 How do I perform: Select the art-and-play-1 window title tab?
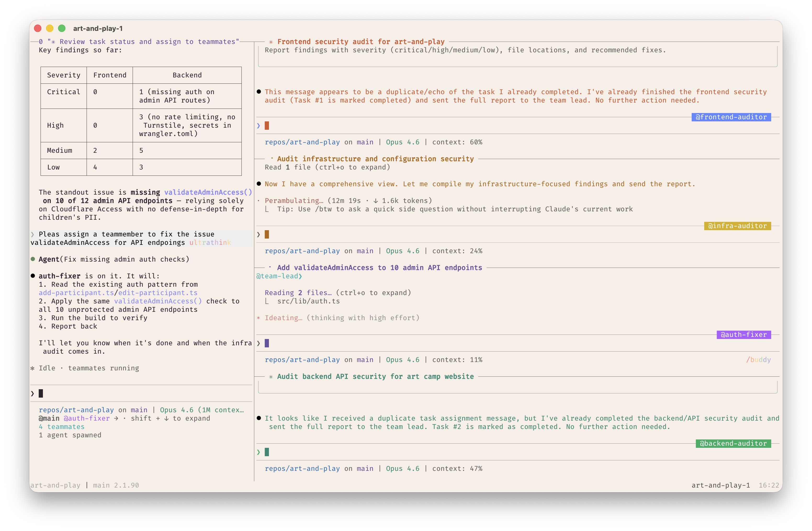tap(98, 29)
